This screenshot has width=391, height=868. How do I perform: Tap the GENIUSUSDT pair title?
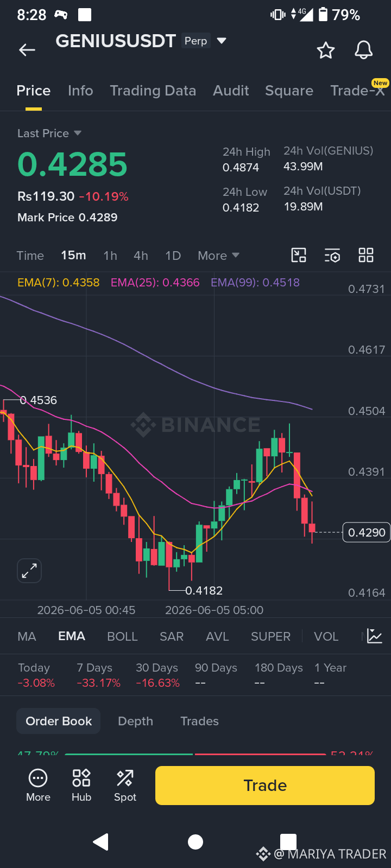(x=116, y=41)
